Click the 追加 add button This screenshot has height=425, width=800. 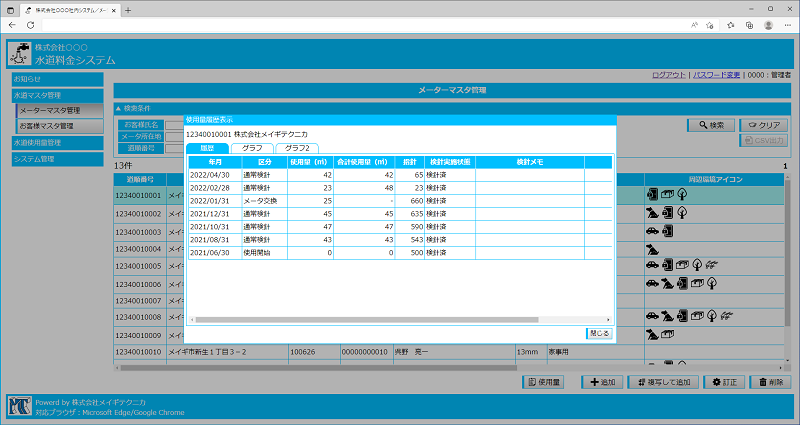tap(602, 382)
